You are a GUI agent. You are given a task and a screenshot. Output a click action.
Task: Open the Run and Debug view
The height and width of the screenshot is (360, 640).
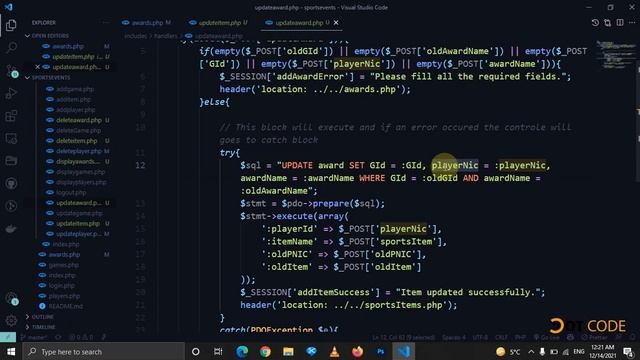(11, 93)
